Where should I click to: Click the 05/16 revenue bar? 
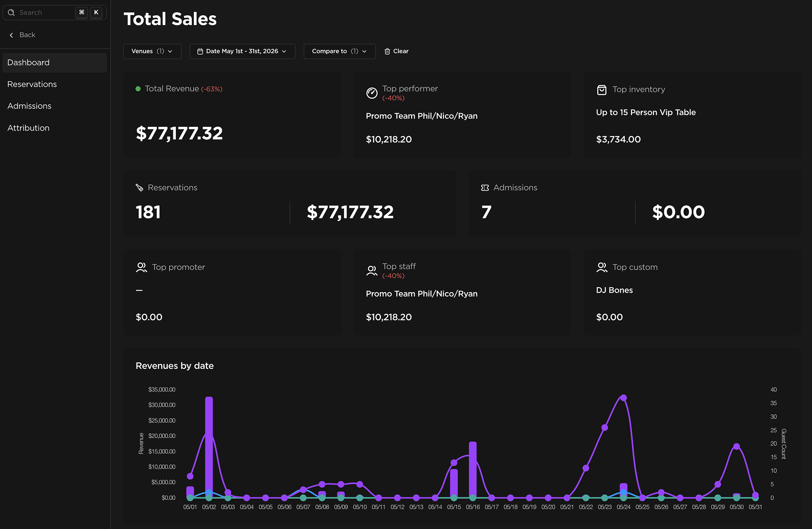click(x=473, y=469)
